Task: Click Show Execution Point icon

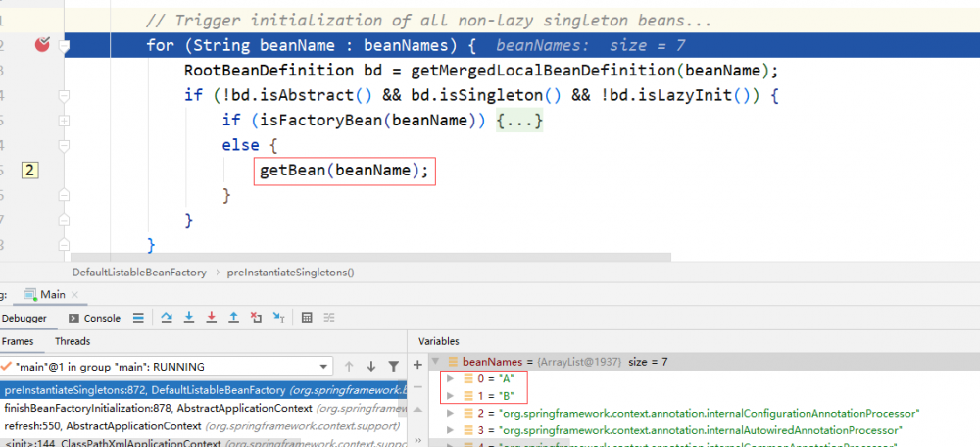Action: [138, 318]
